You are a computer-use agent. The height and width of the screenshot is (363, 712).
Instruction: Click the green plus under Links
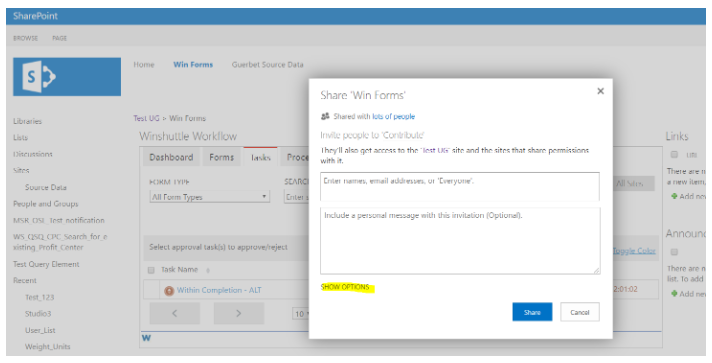tap(674, 196)
